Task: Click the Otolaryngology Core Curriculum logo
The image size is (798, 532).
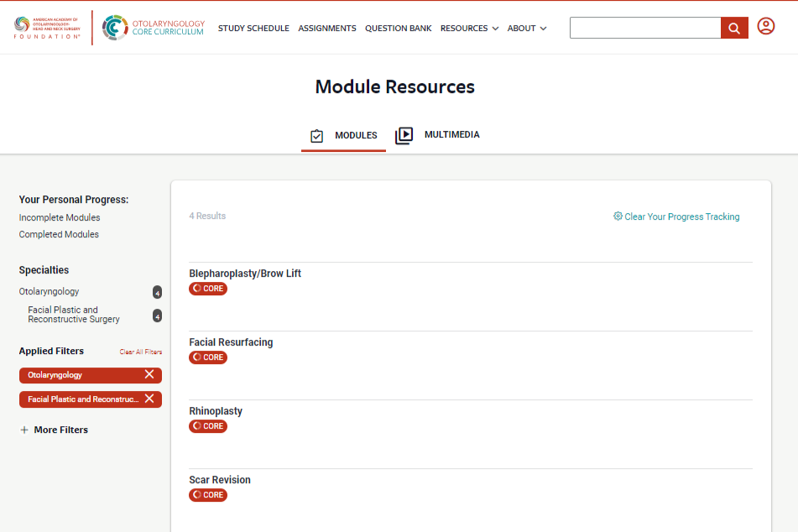Action: (x=154, y=28)
